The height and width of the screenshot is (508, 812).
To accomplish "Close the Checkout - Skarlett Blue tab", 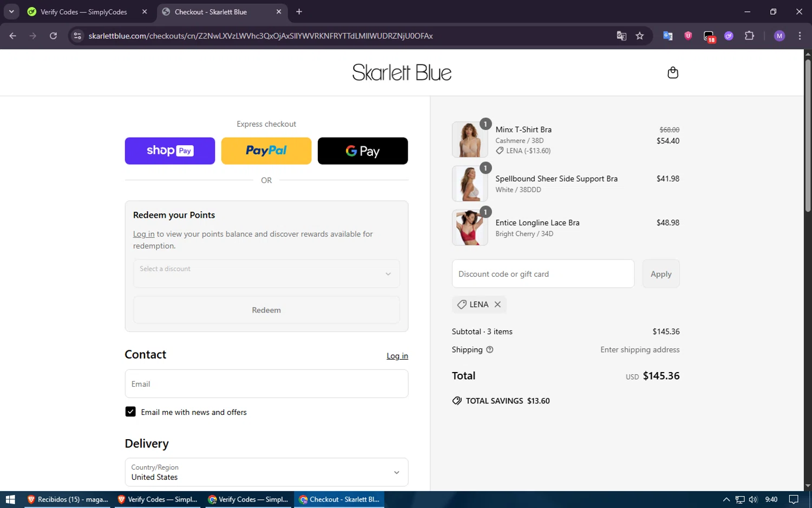I will (279, 11).
